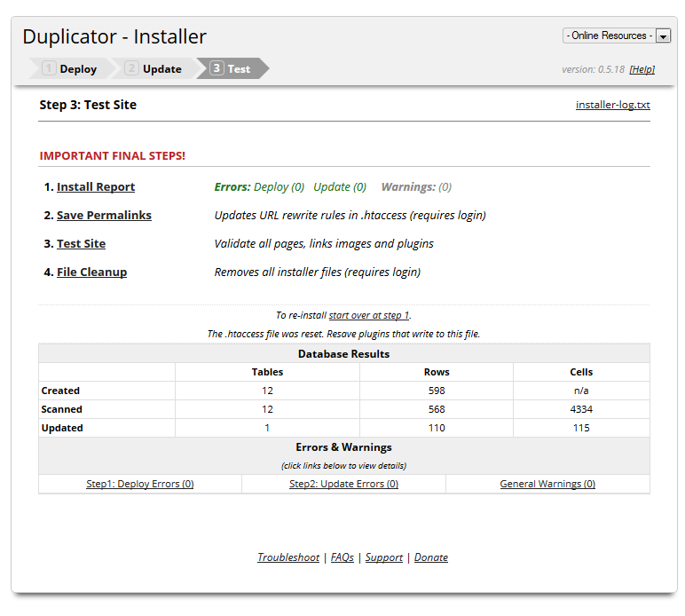
Task: Click the Created row label
Action: 60,391
